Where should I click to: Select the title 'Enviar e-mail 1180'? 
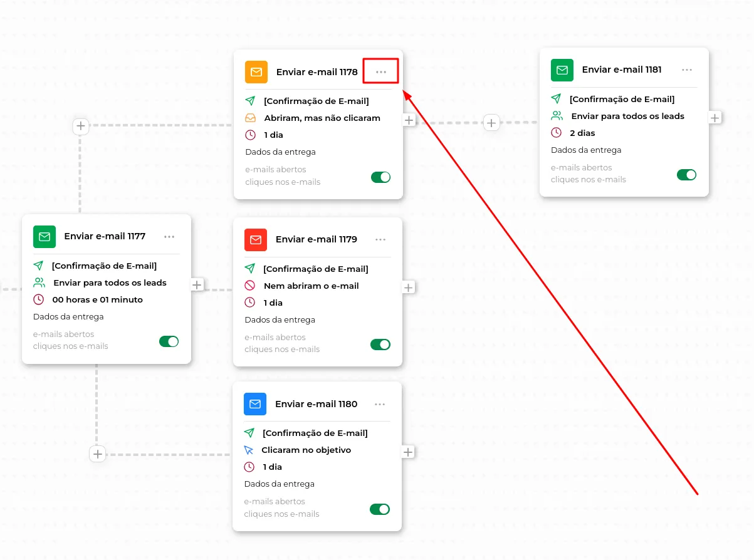click(317, 404)
